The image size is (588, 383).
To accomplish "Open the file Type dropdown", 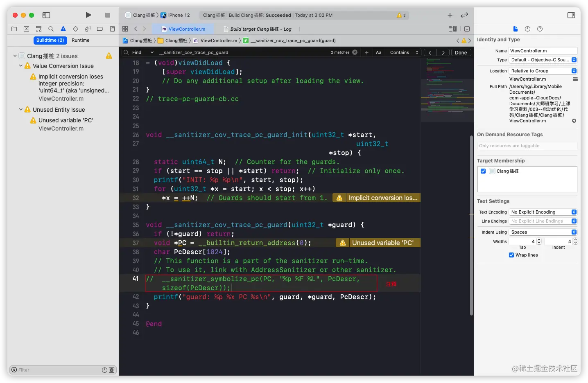I will coord(543,60).
